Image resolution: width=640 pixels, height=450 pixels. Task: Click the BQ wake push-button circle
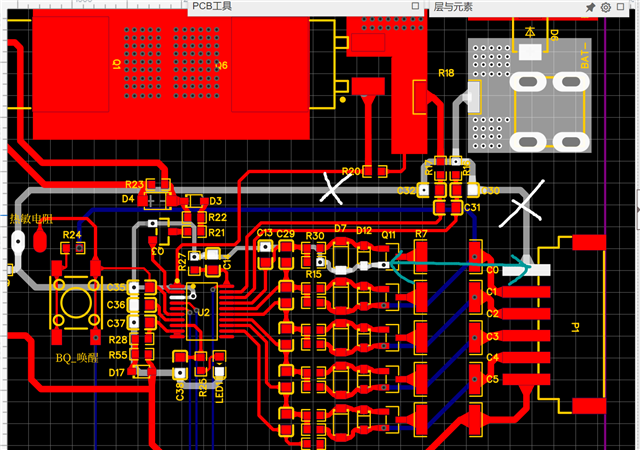click(76, 303)
